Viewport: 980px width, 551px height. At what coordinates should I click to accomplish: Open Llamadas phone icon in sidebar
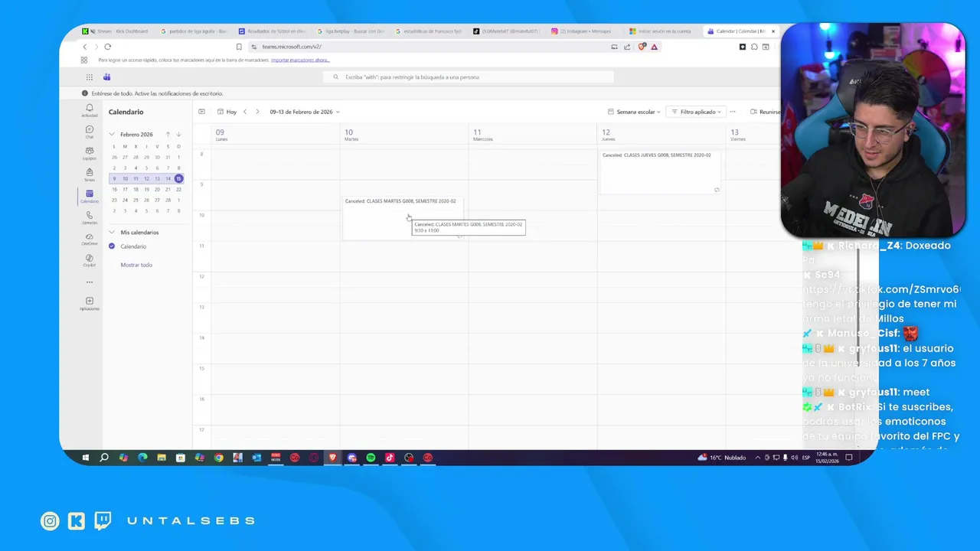point(90,217)
